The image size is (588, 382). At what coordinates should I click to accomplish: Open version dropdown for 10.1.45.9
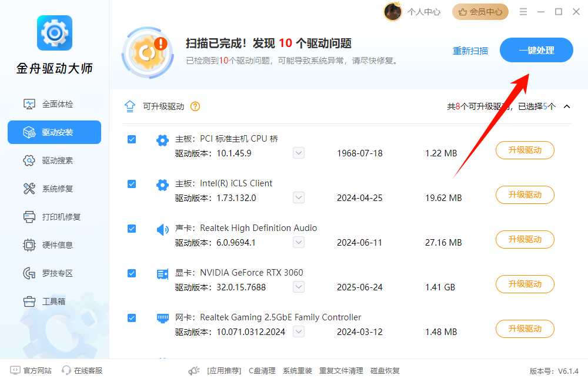coord(299,153)
